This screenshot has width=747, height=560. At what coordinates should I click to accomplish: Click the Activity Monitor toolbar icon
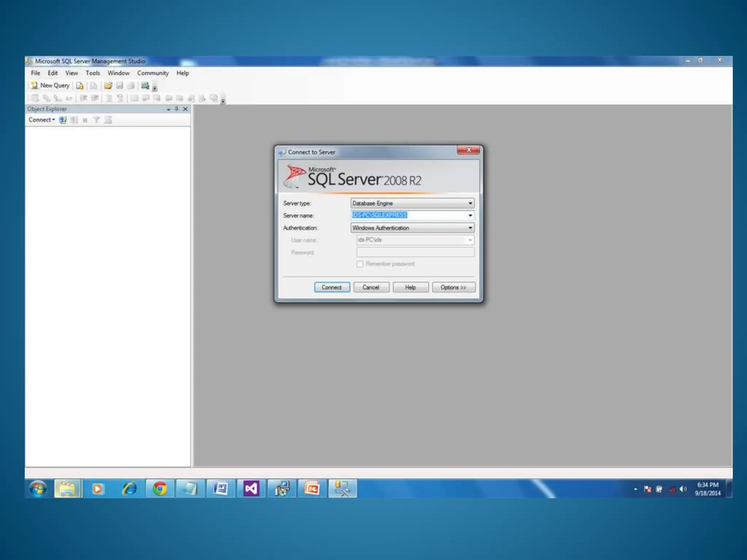coord(145,86)
